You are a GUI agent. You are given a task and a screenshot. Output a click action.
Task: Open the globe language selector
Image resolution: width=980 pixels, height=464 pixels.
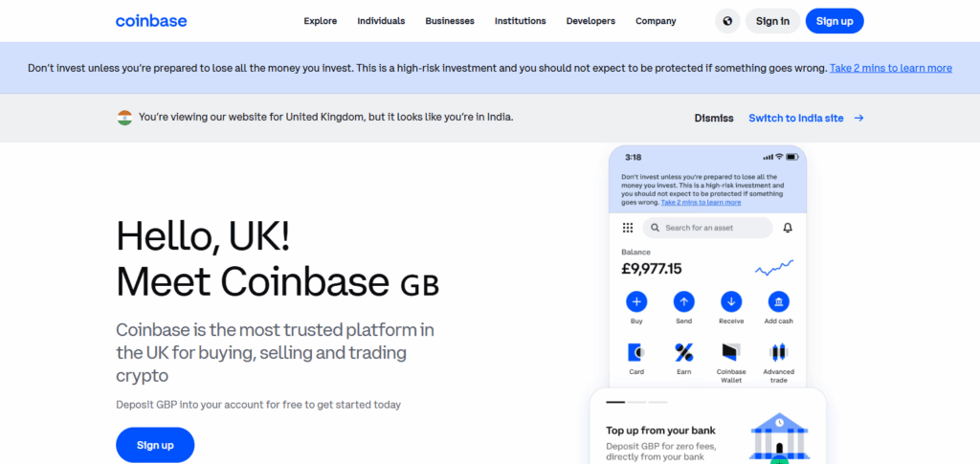(x=727, y=21)
